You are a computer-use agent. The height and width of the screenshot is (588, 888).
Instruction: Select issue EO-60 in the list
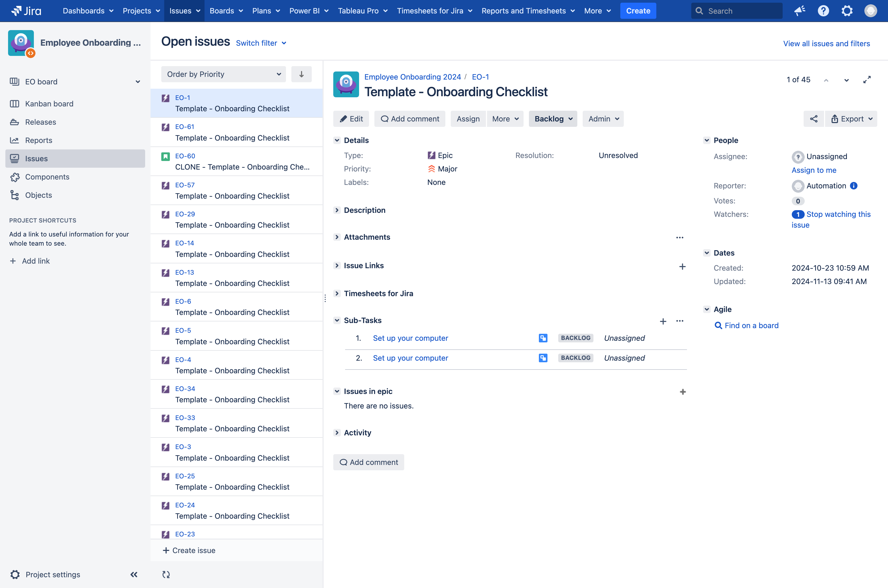pos(236,162)
